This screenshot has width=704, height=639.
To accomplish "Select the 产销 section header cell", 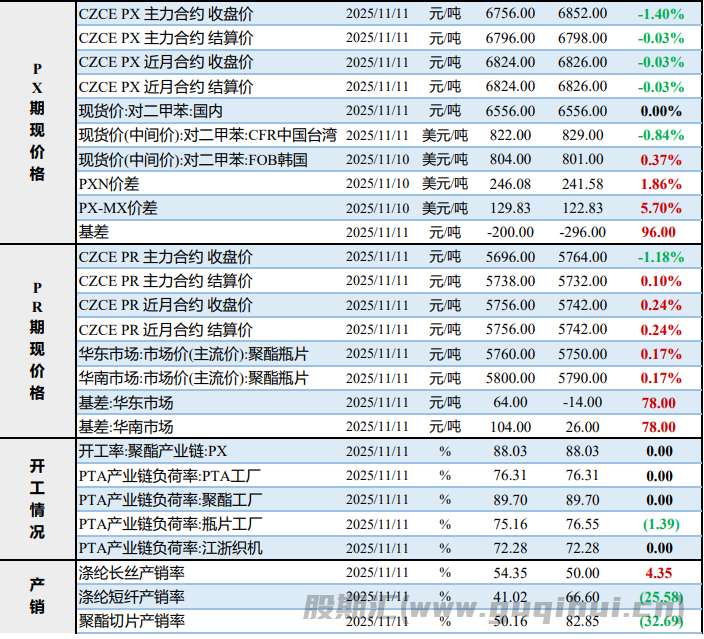I will (37, 597).
